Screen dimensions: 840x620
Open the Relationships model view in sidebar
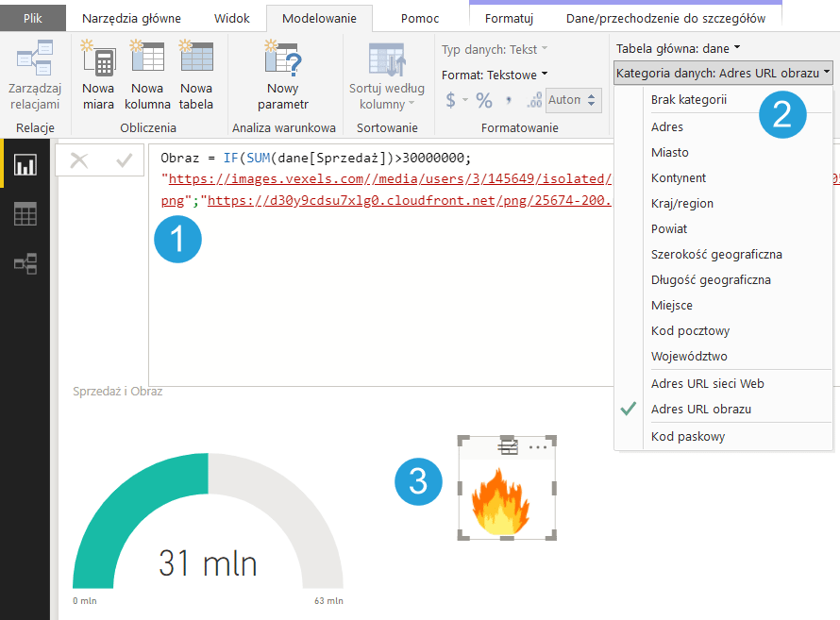[25, 263]
